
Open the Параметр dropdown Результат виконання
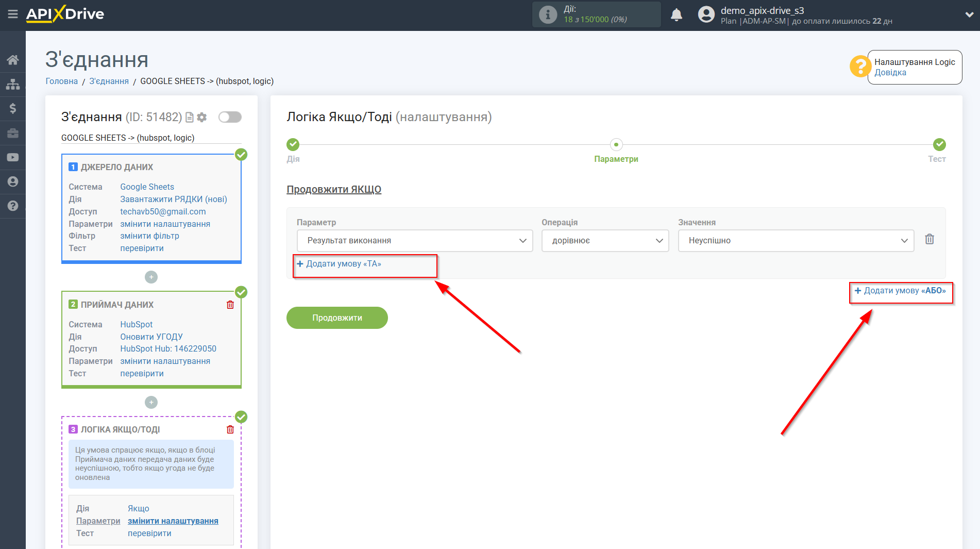415,241
